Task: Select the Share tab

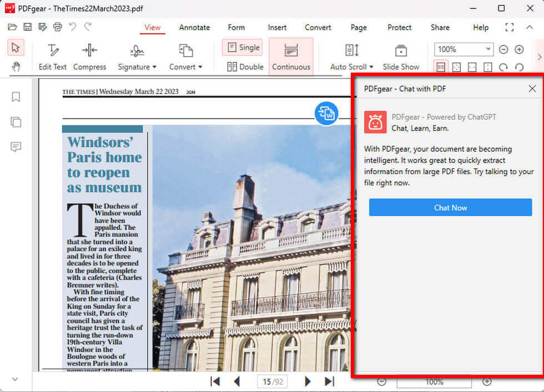Action: point(440,27)
